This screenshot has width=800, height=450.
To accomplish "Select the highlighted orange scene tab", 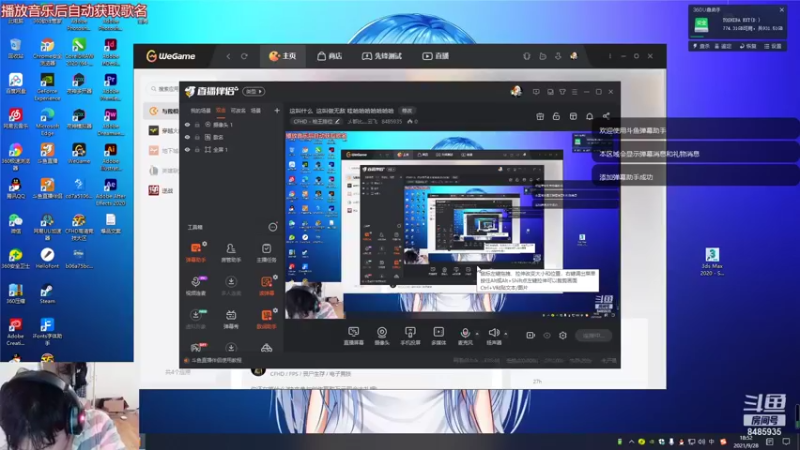I will [x=220, y=110].
